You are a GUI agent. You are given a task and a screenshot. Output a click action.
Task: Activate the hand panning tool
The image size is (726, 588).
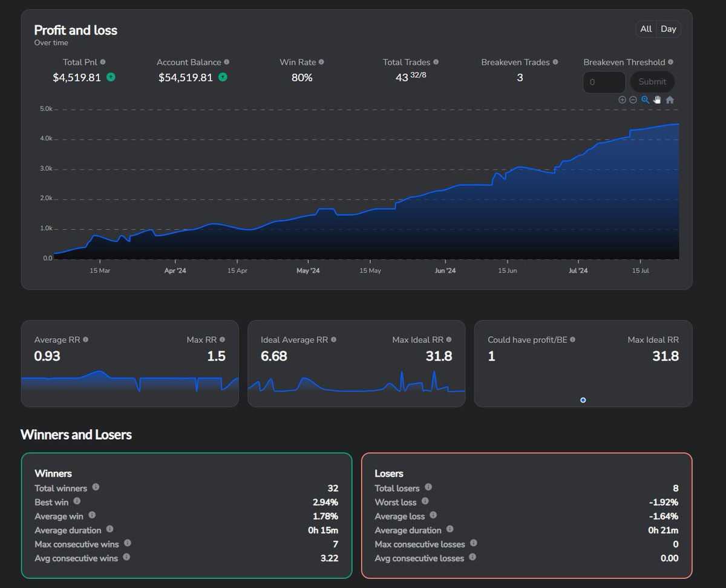[657, 100]
